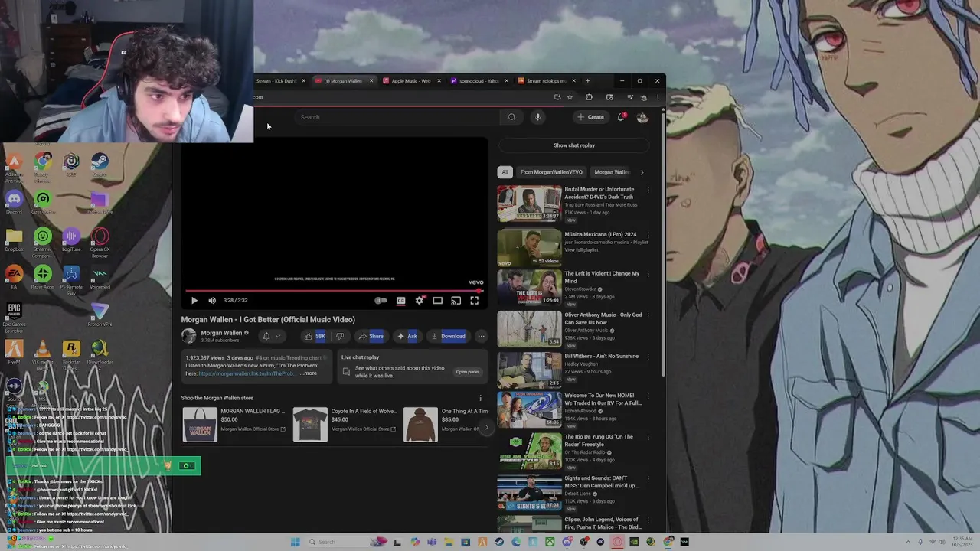Open the Discord desktop icon
Screen dimensions: 980x551
[x=14, y=201]
